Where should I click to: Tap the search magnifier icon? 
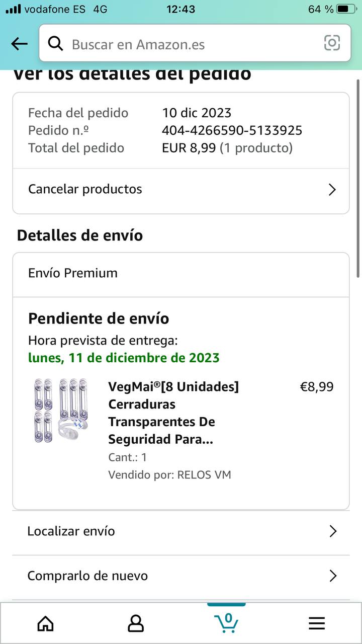55,44
